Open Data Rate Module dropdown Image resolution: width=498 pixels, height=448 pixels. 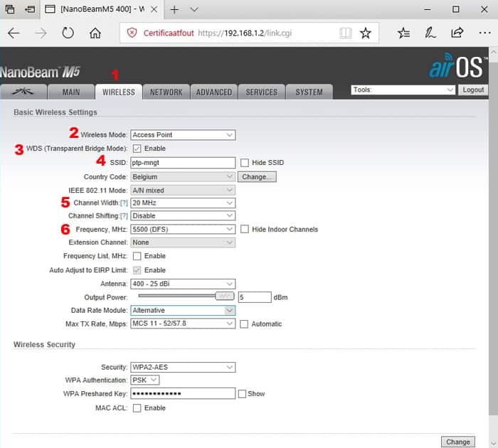(183, 310)
